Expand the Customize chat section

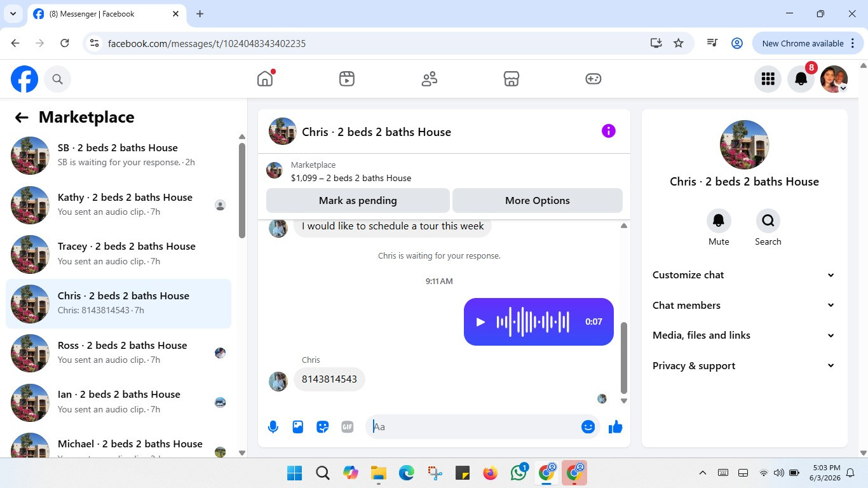click(744, 275)
